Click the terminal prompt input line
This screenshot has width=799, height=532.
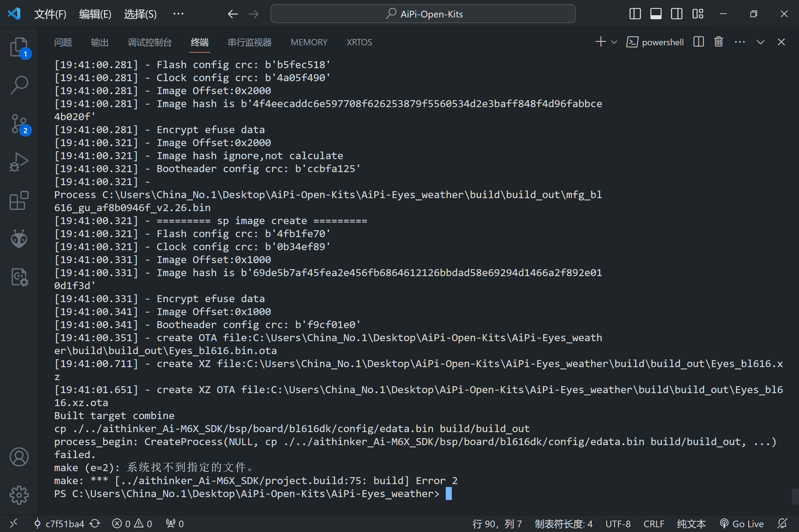(253, 494)
